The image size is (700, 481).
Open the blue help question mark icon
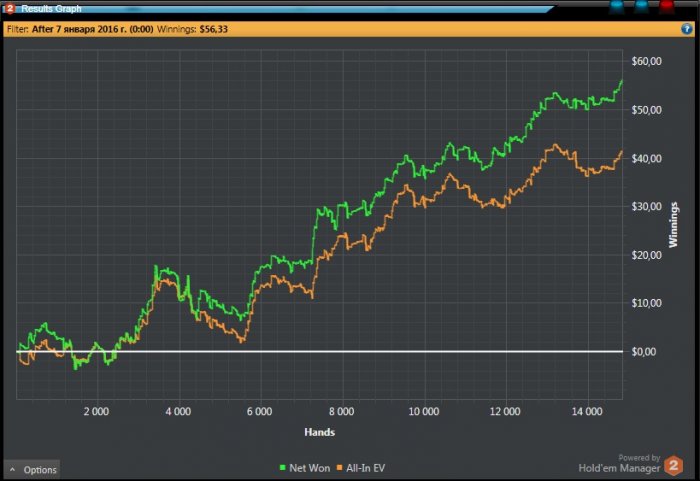coord(687,30)
